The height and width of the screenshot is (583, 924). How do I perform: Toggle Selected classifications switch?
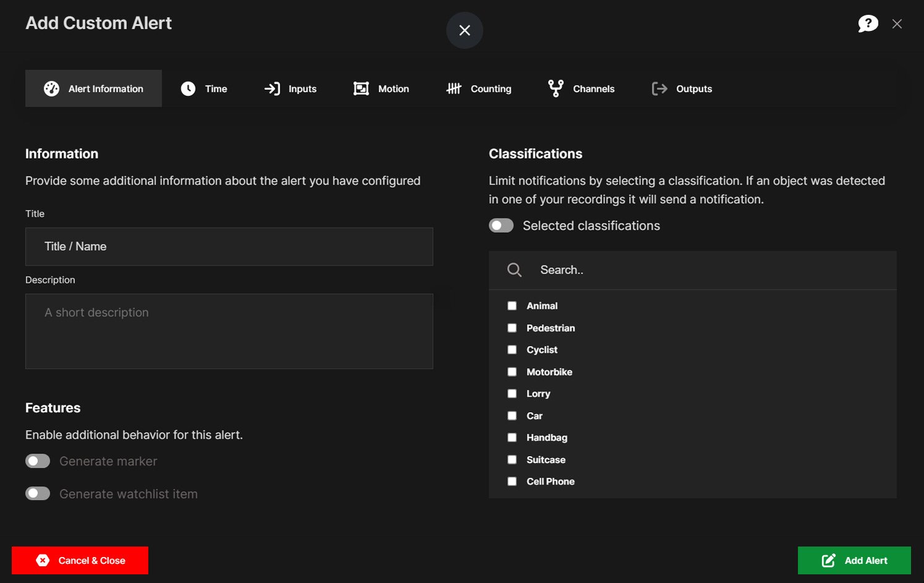click(x=501, y=225)
